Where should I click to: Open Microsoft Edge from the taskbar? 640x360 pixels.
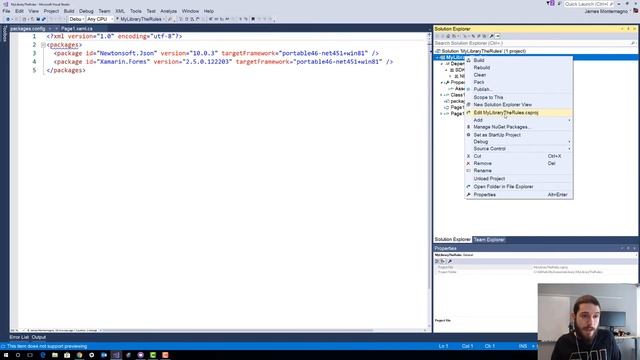pyautogui.click(x=43, y=355)
